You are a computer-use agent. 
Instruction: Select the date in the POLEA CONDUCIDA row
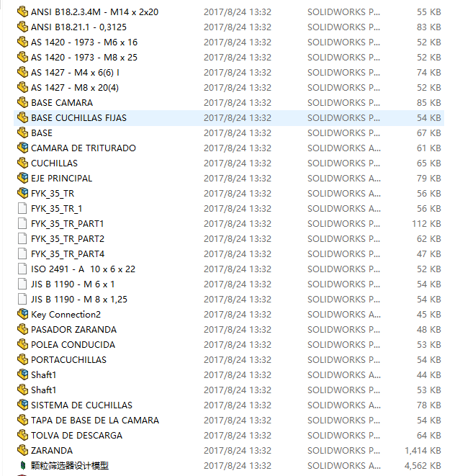[238, 344]
